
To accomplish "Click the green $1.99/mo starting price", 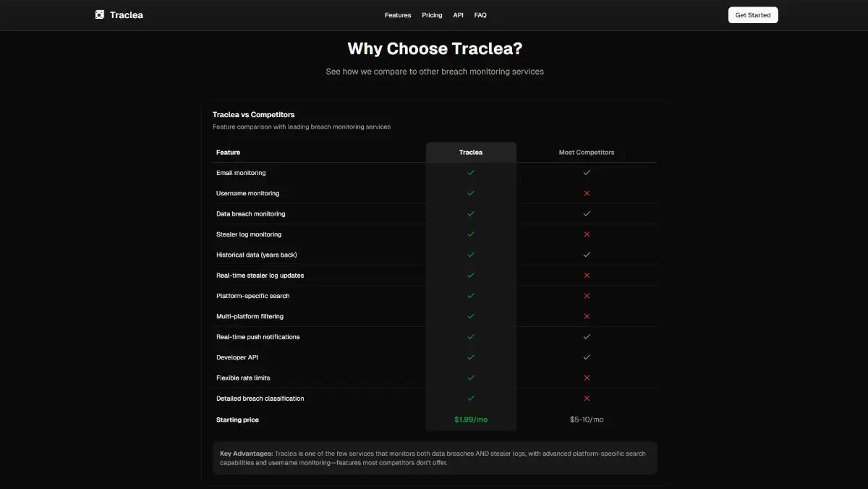I will click(471, 420).
